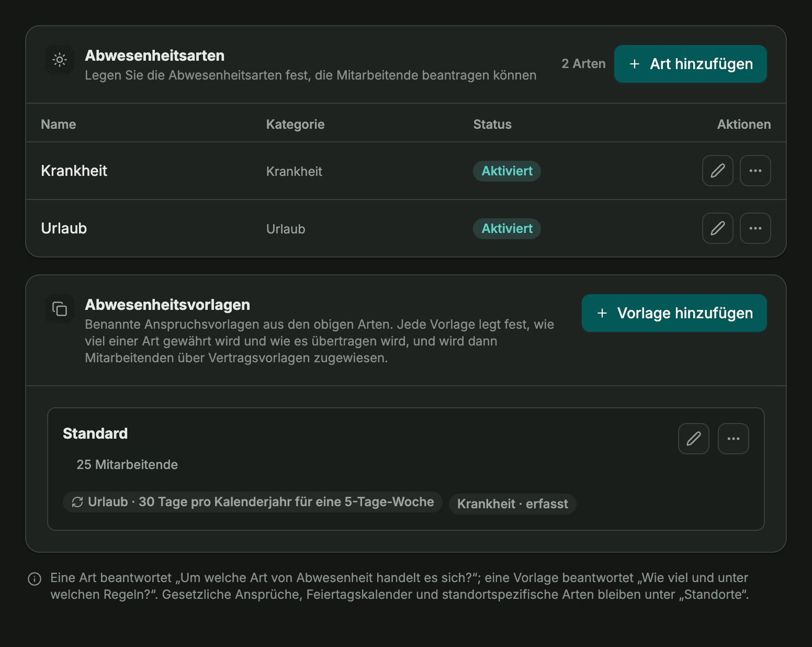
Task: Click the sun icon beside Abwesenheitsarten
Action: click(60, 60)
